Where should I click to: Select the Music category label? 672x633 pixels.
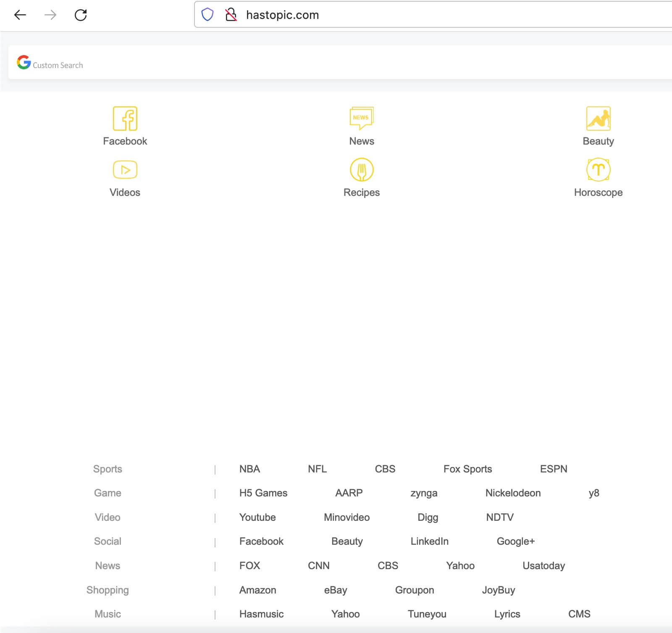tap(108, 614)
